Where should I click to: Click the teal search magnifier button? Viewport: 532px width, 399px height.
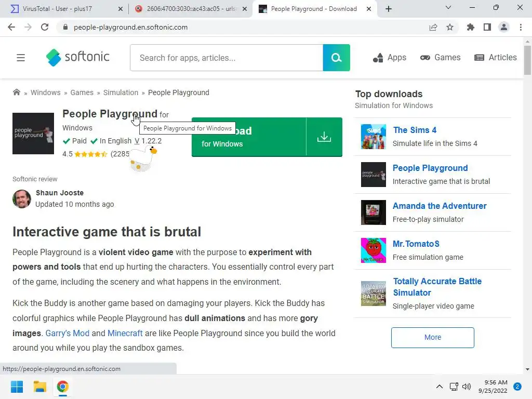[336, 58]
